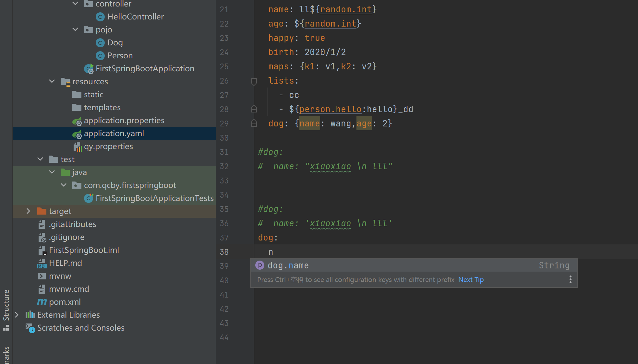
Task: Click the HELP.md markdown file icon
Action: point(42,263)
